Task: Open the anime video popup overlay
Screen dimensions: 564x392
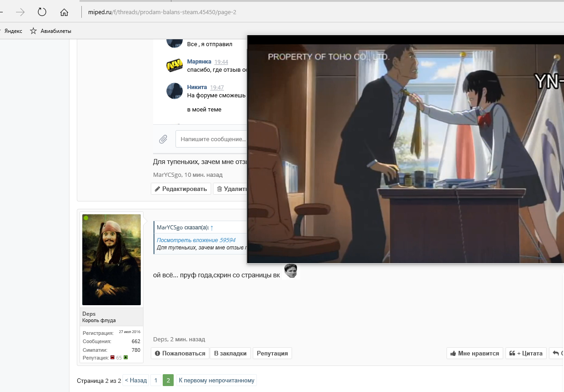Action: click(x=405, y=149)
